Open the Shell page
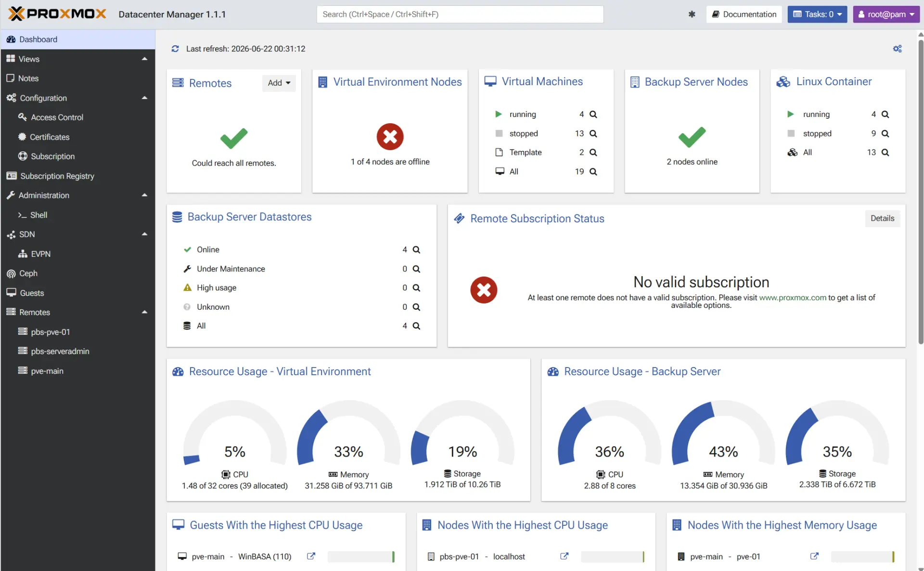This screenshot has width=924, height=571. (78, 215)
